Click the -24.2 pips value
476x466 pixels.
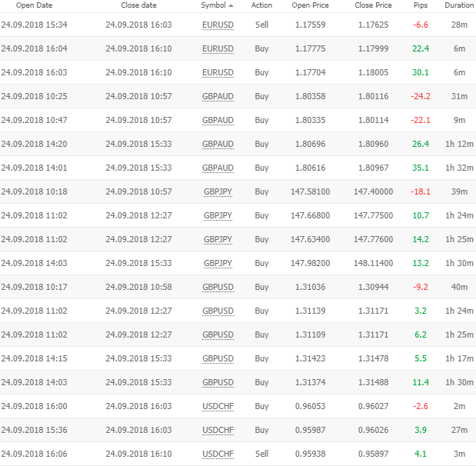pyautogui.click(x=421, y=96)
